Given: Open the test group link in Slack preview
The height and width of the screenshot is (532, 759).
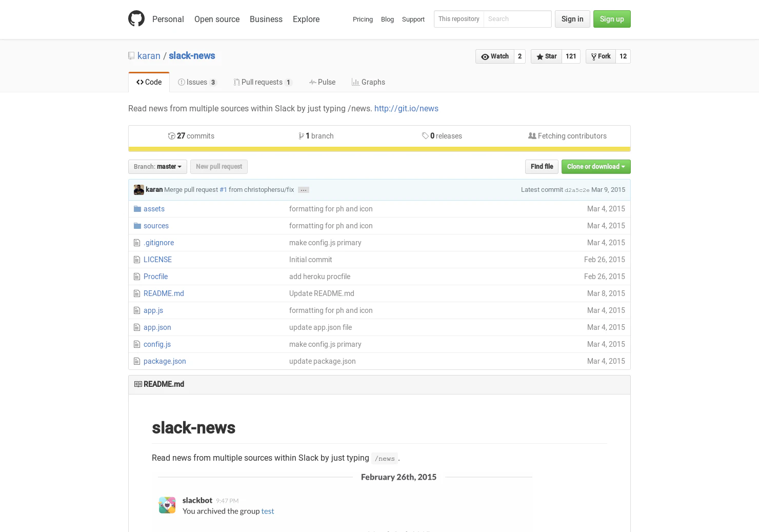Looking at the screenshot, I should click(x=268, y=511).
